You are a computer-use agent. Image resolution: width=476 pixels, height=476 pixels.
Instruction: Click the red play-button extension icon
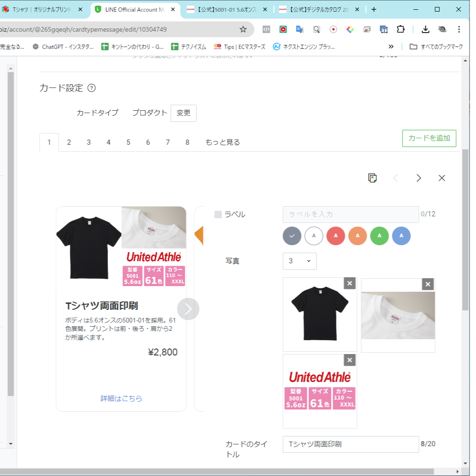(283, 29)
